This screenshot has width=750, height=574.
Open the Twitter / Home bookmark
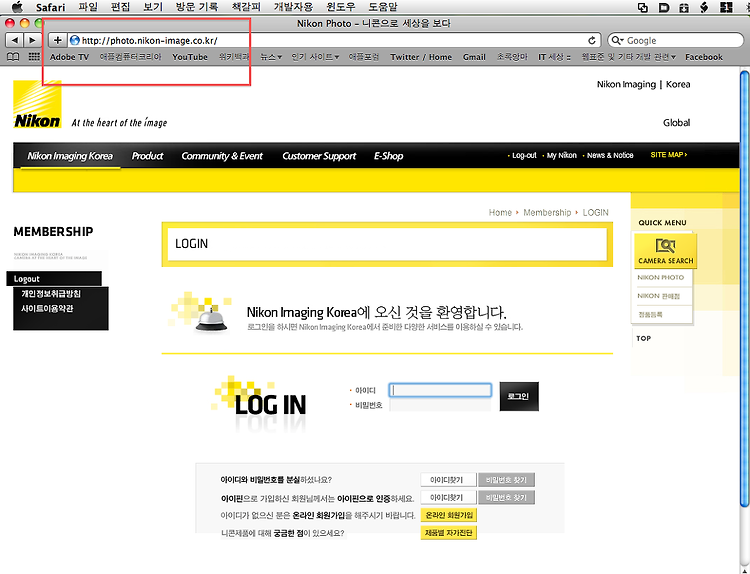click(421, 57)
